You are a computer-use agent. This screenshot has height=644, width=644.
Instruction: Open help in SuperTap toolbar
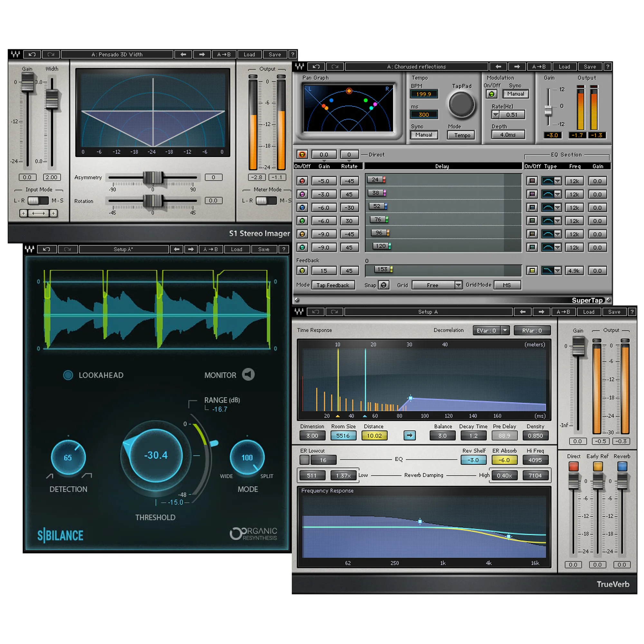pyautogui.click(x=608, y=67)
